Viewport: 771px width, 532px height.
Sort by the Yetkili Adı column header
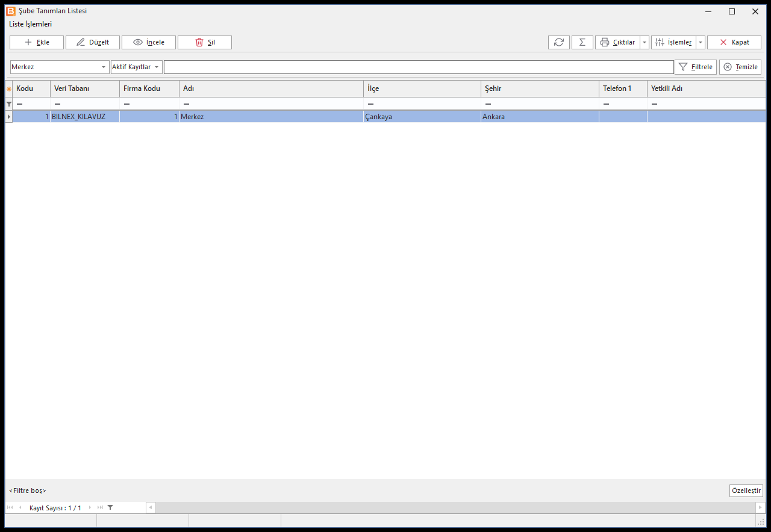click(x=706, y=89)
